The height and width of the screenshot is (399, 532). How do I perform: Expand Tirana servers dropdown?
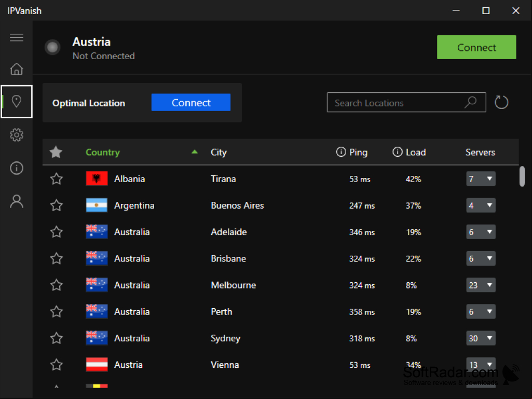point(481,178)
